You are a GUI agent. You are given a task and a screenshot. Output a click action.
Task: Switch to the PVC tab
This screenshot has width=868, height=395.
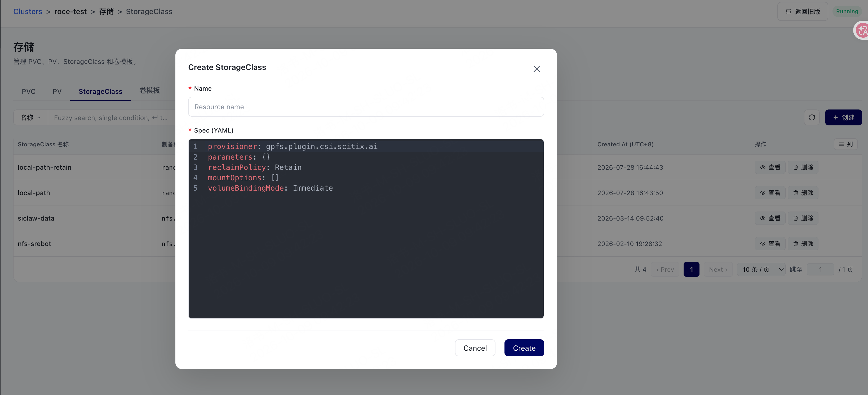coord(28,91)
